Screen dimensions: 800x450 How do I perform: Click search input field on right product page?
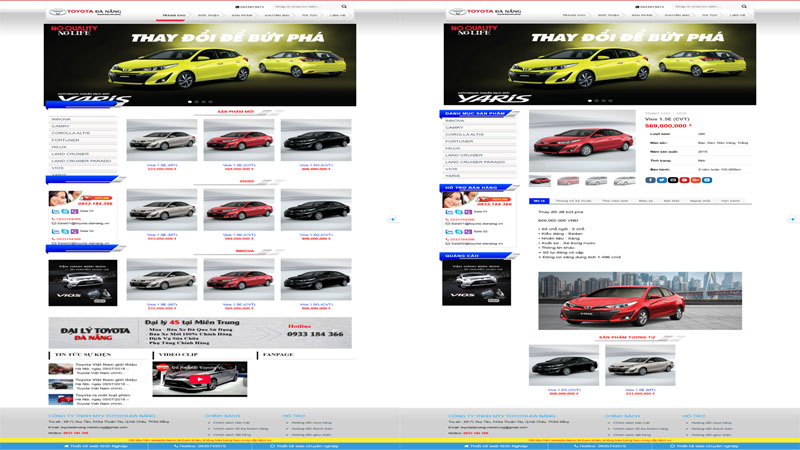click(706, 7)
